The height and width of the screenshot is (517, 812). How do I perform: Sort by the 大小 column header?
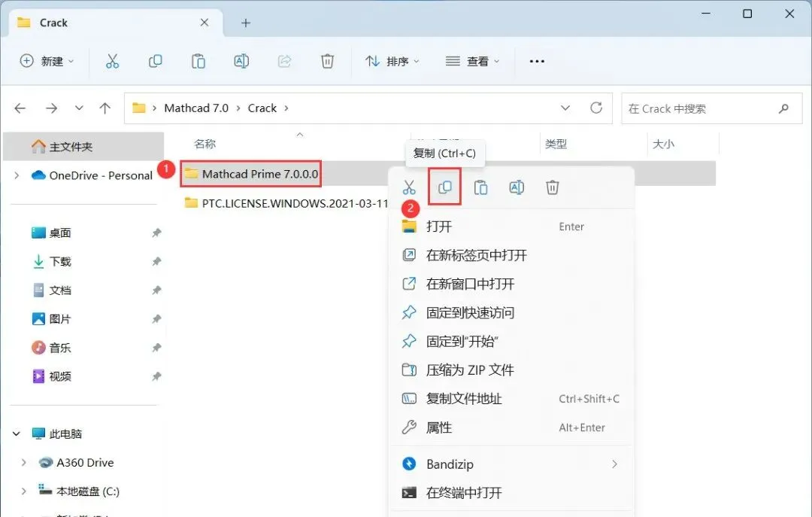point(663,144)
